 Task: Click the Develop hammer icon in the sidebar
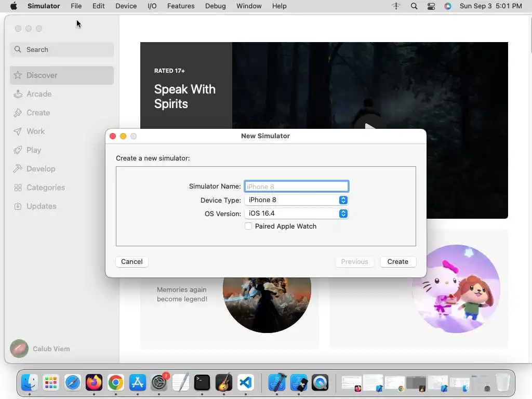[18, 169]
